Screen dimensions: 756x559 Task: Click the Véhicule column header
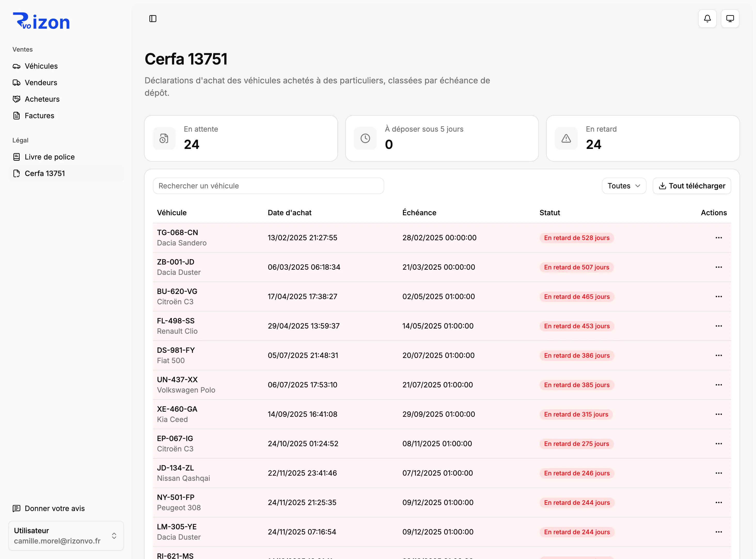tap(172, 212)
